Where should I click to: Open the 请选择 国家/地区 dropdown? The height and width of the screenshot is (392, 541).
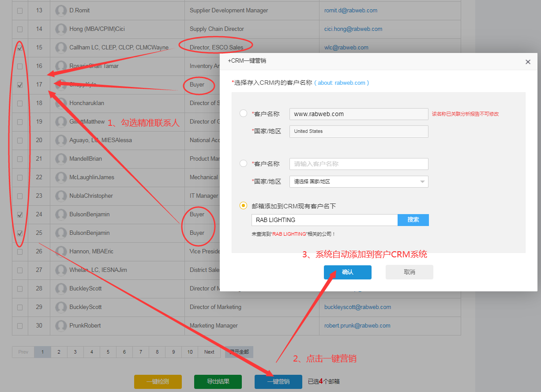(359, 181)
